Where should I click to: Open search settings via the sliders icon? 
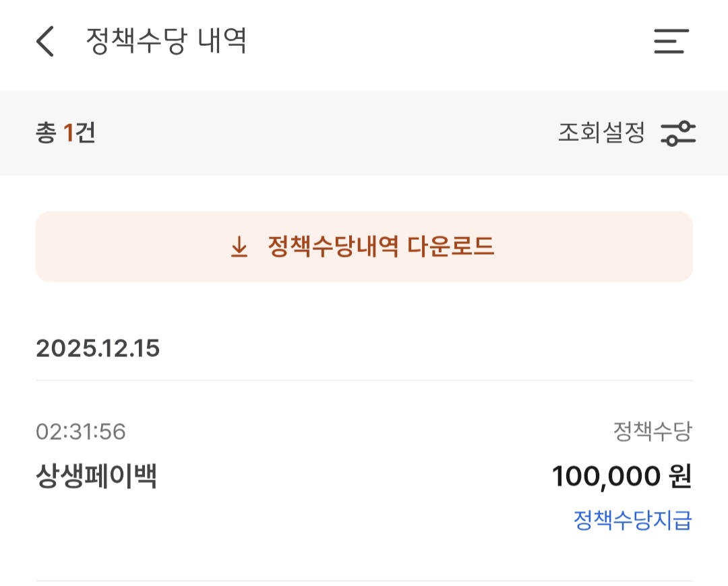(x=677, y=133)
